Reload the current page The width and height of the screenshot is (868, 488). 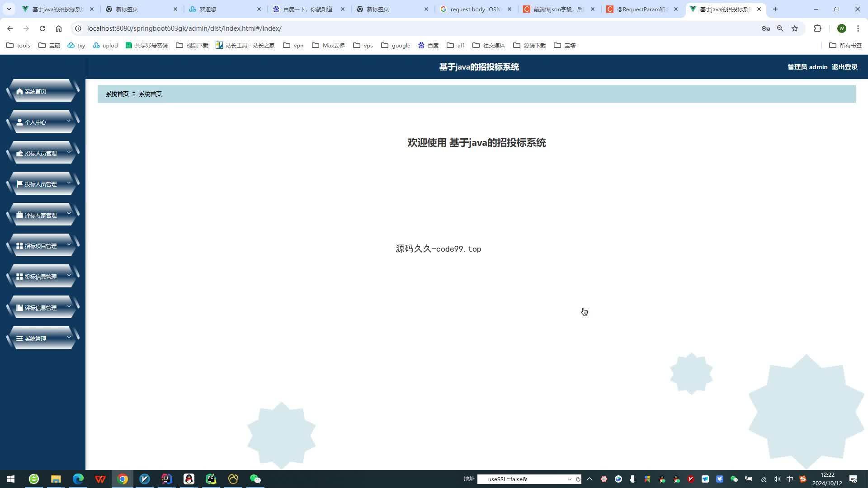tap(42, 28)
